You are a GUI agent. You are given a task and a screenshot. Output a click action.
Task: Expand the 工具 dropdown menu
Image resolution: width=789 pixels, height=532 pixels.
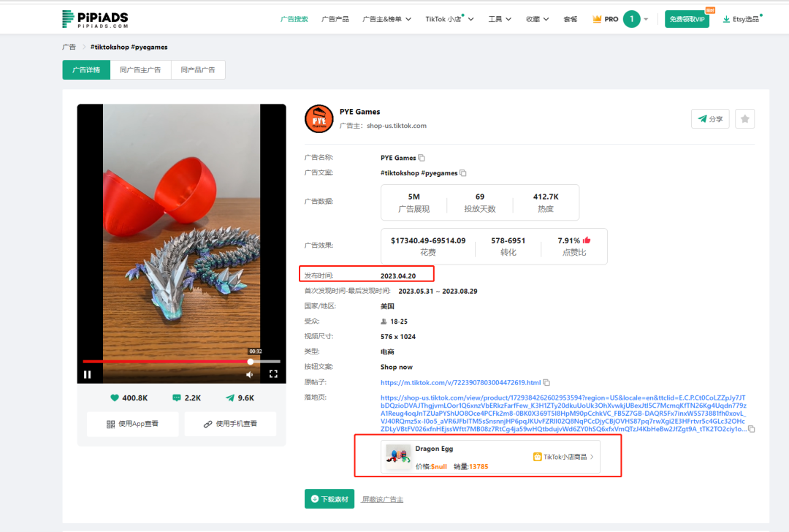click(x=500, y=19)
